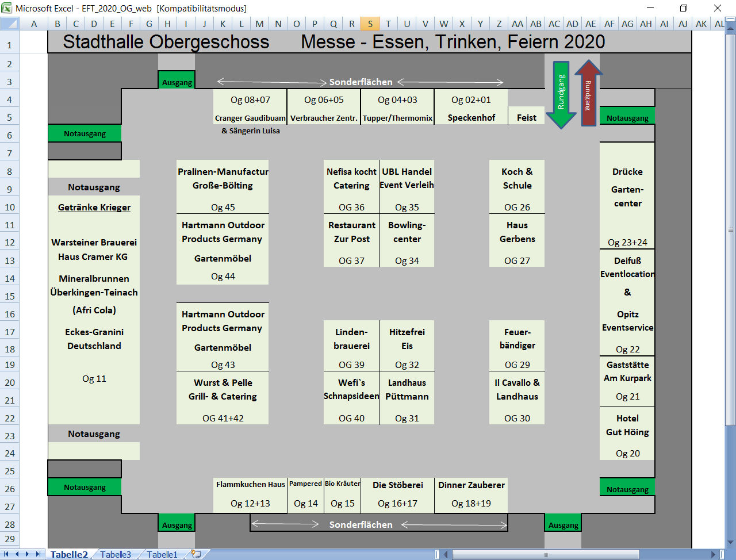This screenshot has height=560, width=736.
Task: Click the 'Nefisa kocht' cell
Action: (x=351, y=172)
